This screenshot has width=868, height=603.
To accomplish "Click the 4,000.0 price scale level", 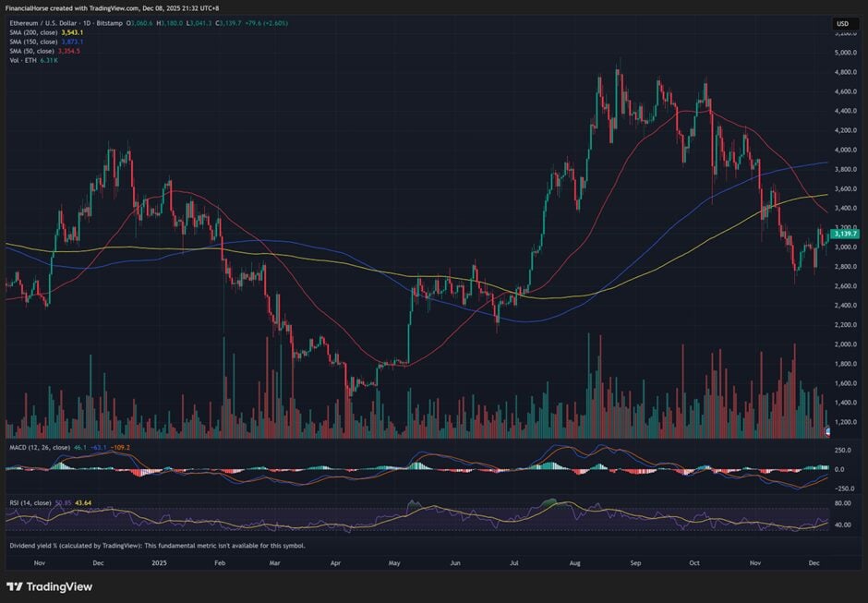I will 844,150.
